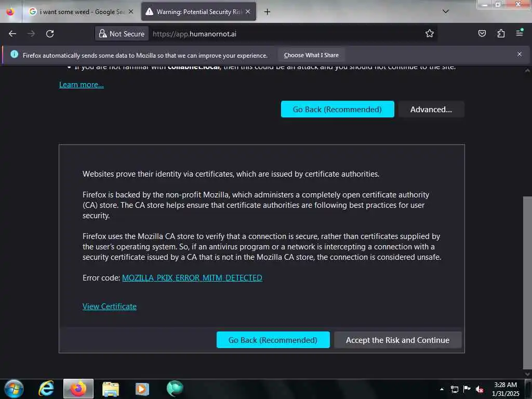Click Accept the Risk and Continue

(397, 340)
